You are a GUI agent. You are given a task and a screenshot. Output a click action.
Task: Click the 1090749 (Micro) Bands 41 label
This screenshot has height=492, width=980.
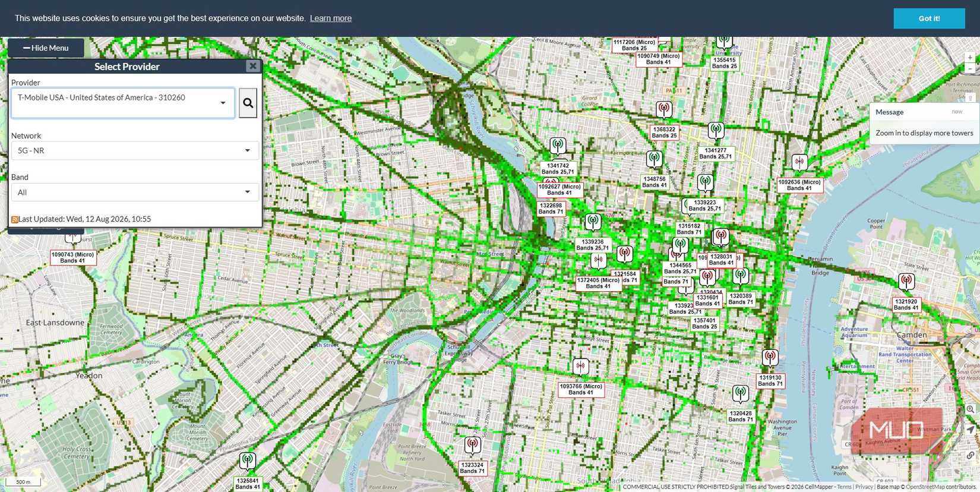[659, 59]
